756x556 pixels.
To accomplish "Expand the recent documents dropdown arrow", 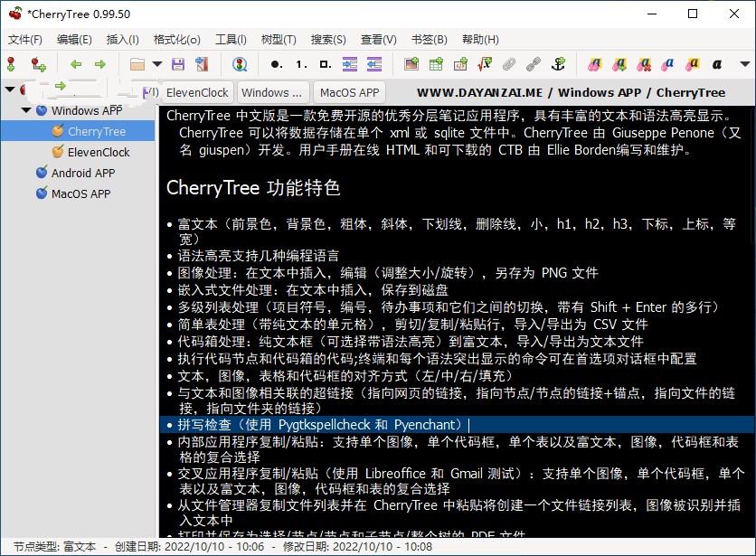I will tap(157, 63).
